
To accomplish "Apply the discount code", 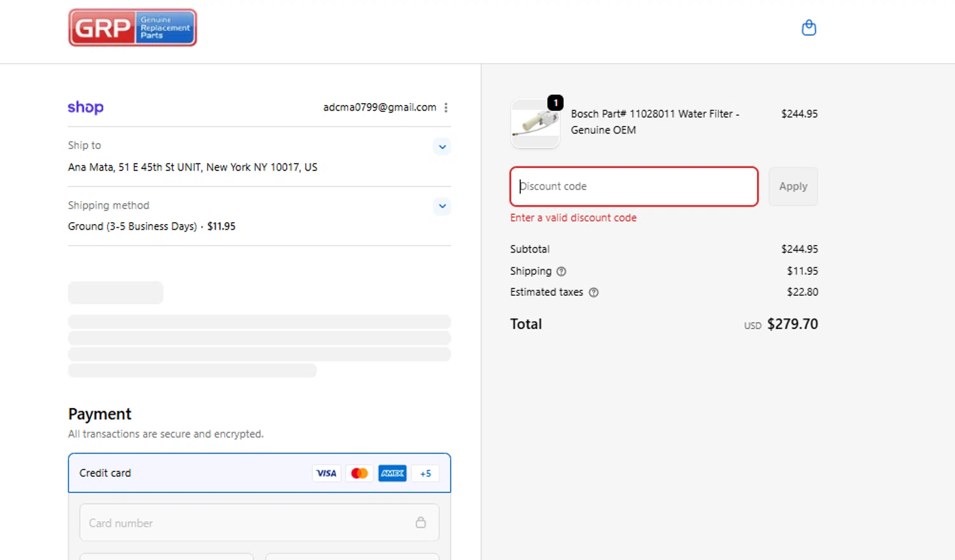I will pos(793,186).
